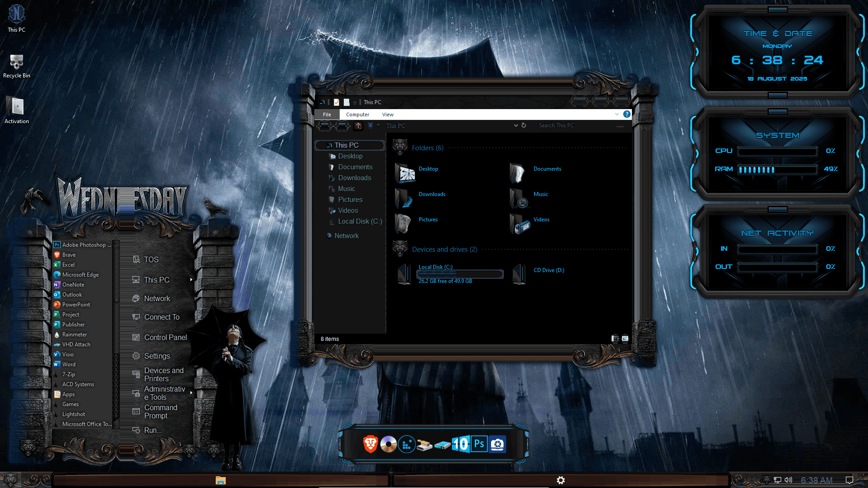The height and width of the screenshot is (488, 868).
Task: Refresh the This PC view
Action: [x=524, y=125]
